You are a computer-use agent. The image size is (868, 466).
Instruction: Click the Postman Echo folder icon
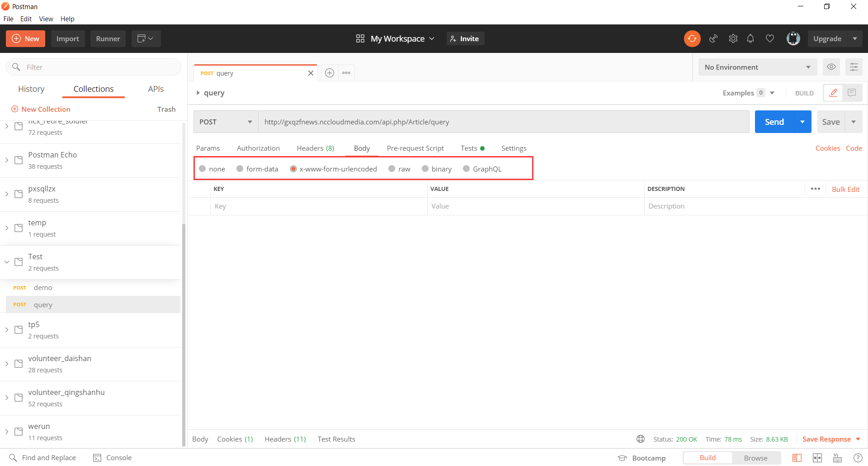point(19,160)
